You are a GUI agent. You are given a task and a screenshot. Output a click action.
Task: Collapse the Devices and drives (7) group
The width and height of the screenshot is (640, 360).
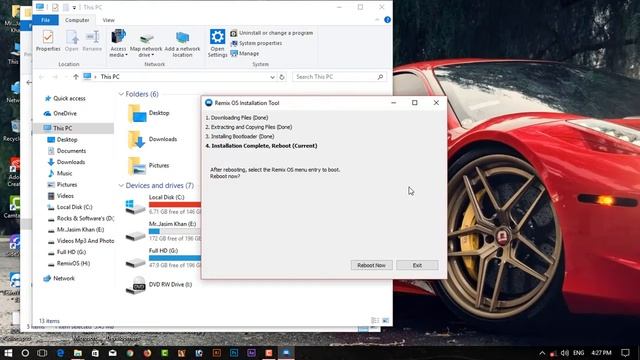tap(121, 186)
